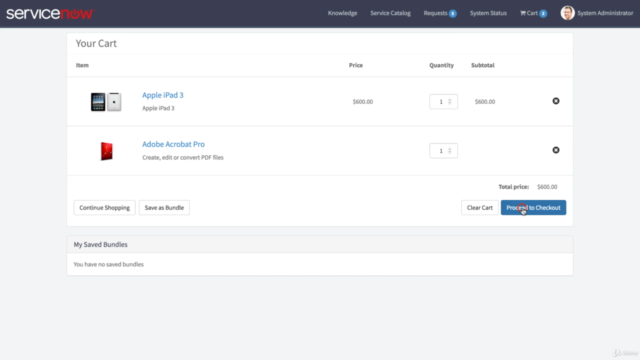Viewport: 640px width, 360px height.
Task: Open the Requests menu item
Action: 440,13
